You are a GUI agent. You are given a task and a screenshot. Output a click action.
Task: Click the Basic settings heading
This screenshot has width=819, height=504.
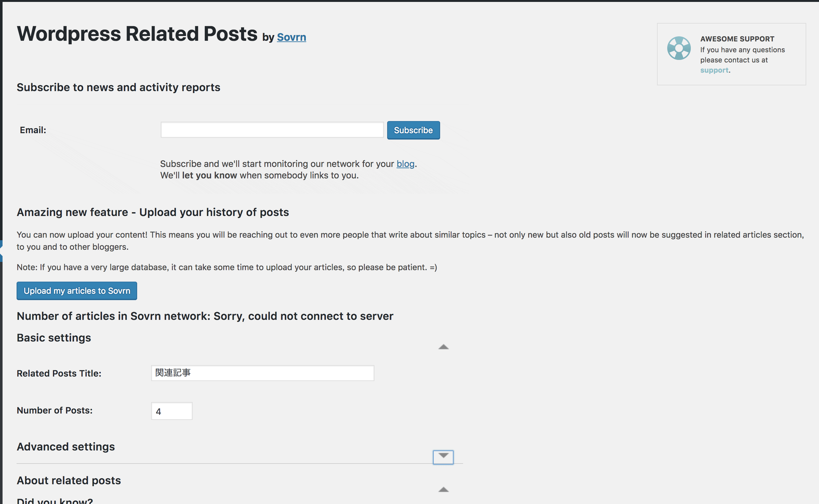click(54, 338)
